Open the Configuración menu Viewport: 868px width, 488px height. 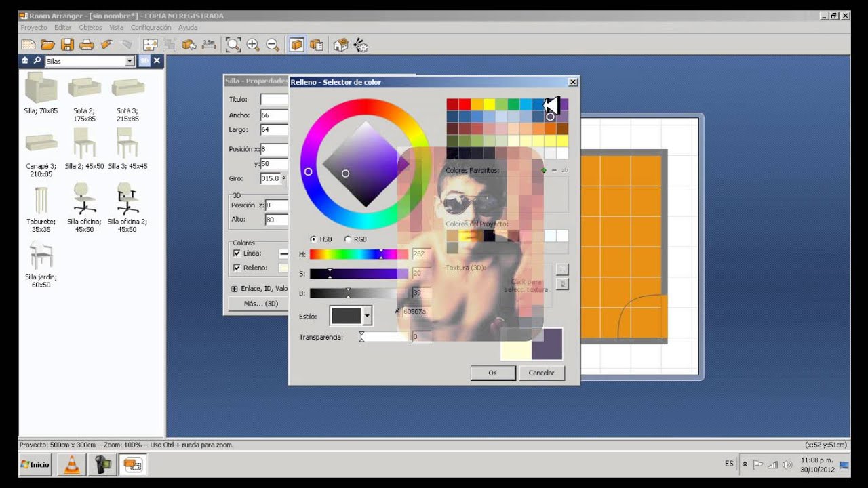(151, 28)
